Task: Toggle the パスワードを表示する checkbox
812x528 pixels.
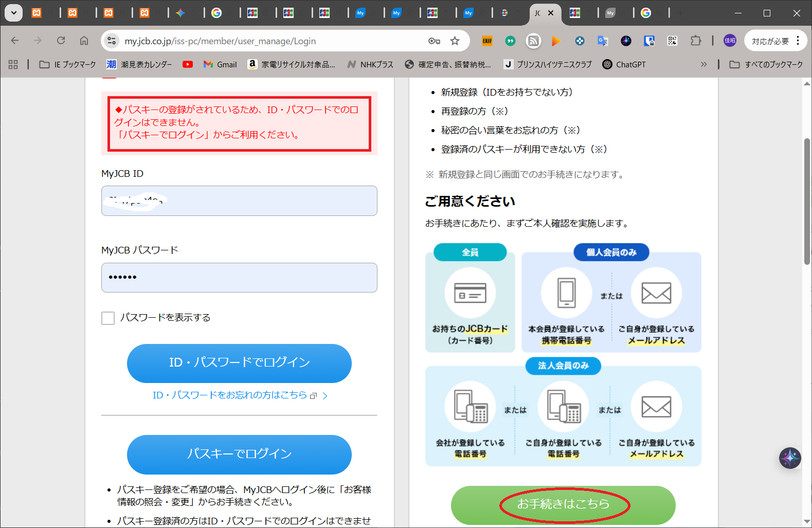Action: pyautogui.click(x=108, y=318)
